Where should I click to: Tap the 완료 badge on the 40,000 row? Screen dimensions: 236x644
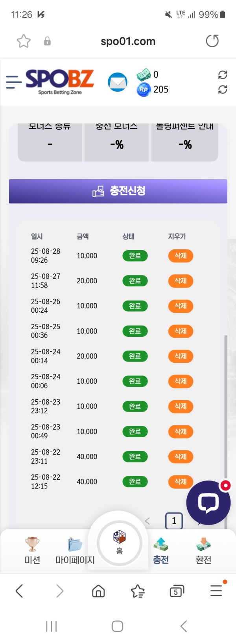(x=135, y=457)
